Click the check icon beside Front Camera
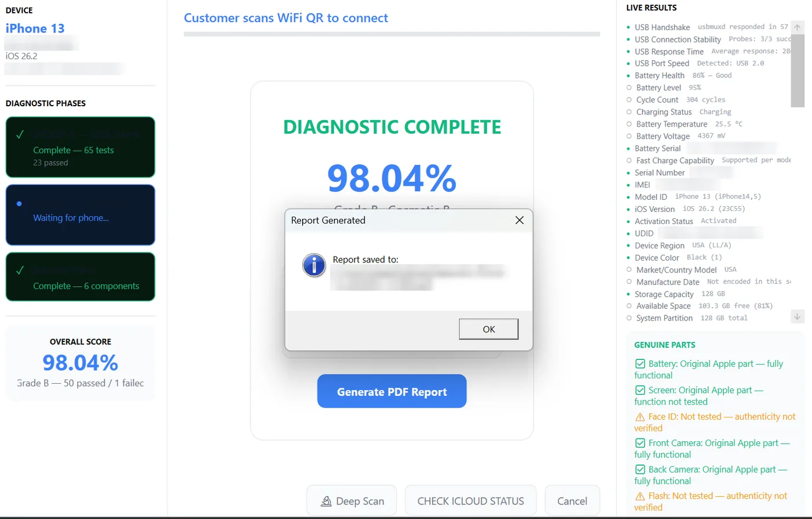812x519 pixels. pyautogui.click(x=640, y=444)
